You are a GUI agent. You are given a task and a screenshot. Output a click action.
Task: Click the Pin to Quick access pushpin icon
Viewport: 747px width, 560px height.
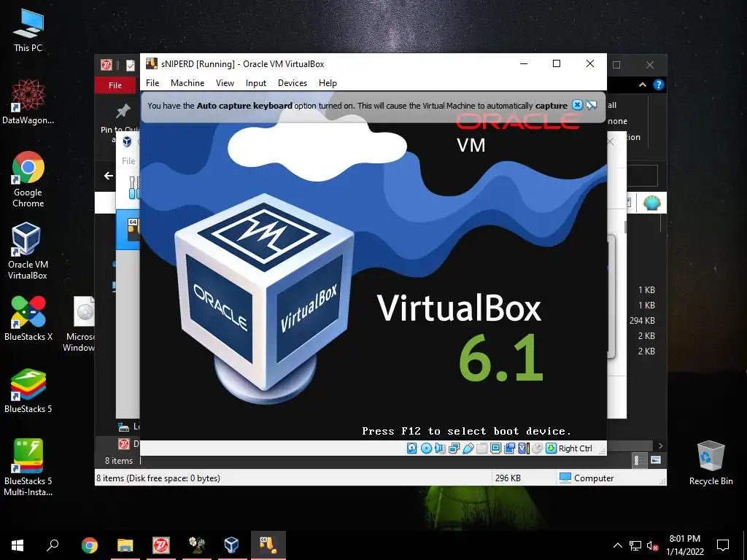tap(123, 112)
